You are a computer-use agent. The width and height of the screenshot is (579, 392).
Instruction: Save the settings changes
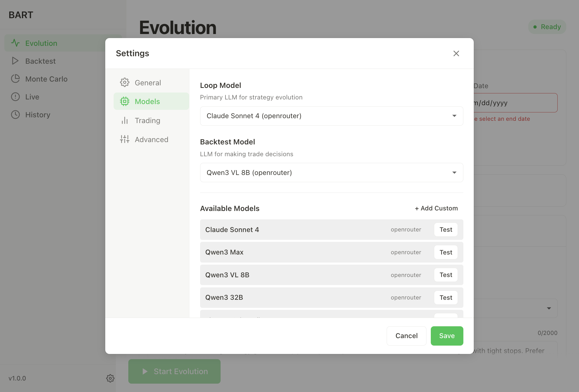(x=447, y=336)
